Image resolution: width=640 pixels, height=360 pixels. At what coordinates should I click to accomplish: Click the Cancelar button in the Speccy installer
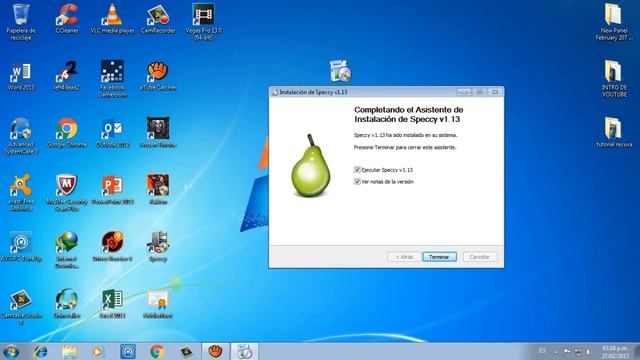479,257
